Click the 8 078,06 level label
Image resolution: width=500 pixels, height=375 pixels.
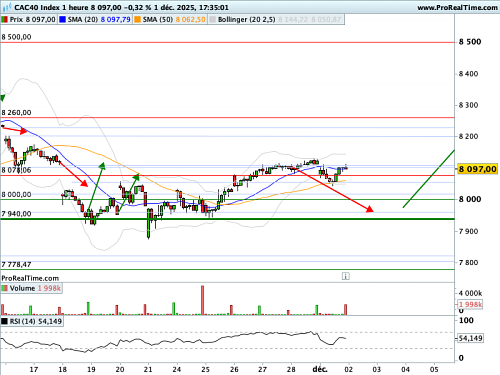click(16, 170)
